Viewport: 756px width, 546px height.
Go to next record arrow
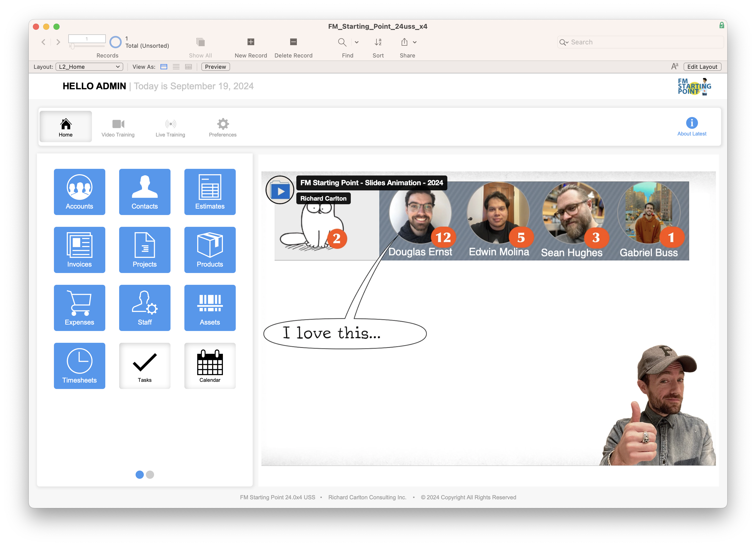[x=58, y=42]
